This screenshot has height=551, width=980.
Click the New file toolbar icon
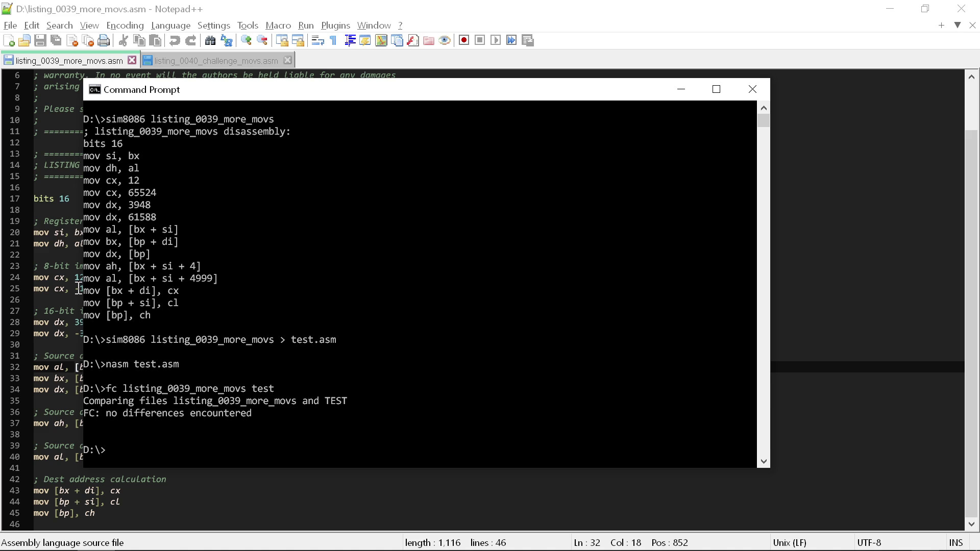pyautogui.click(x=9, y=40)
